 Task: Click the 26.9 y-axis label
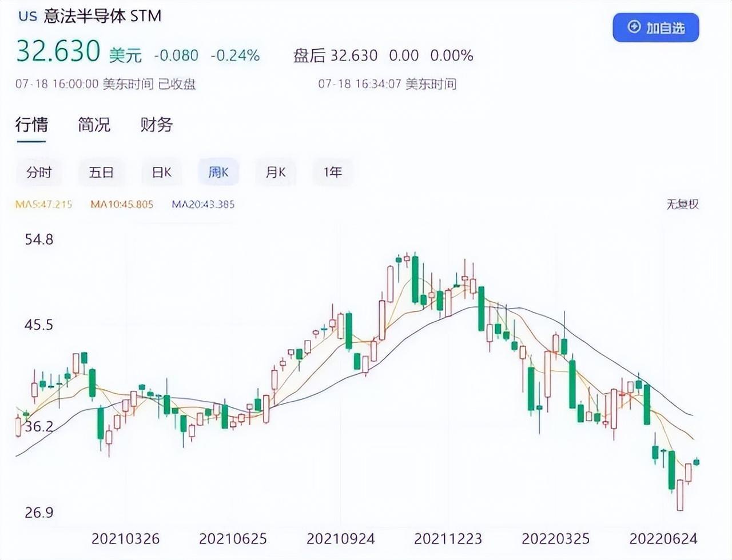39,512
